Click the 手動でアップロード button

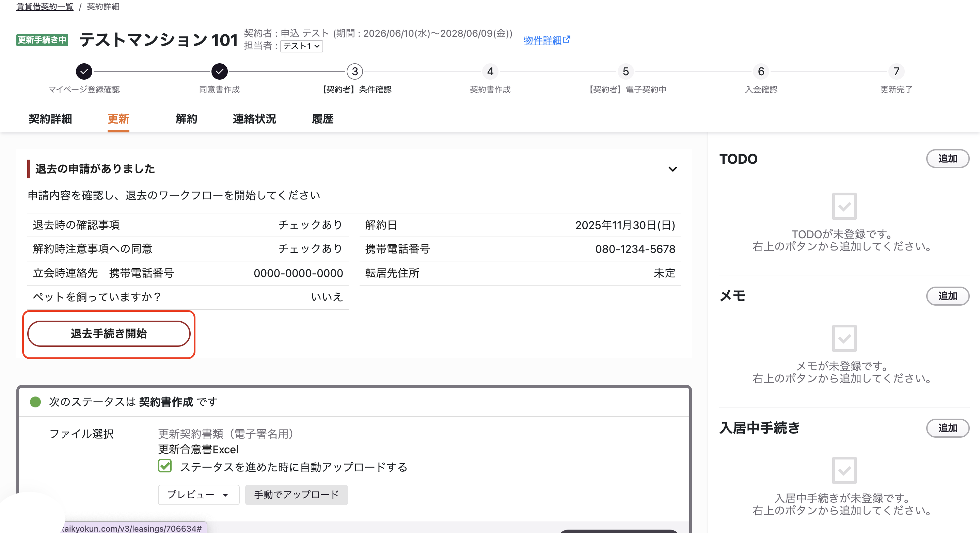(296, 495)
